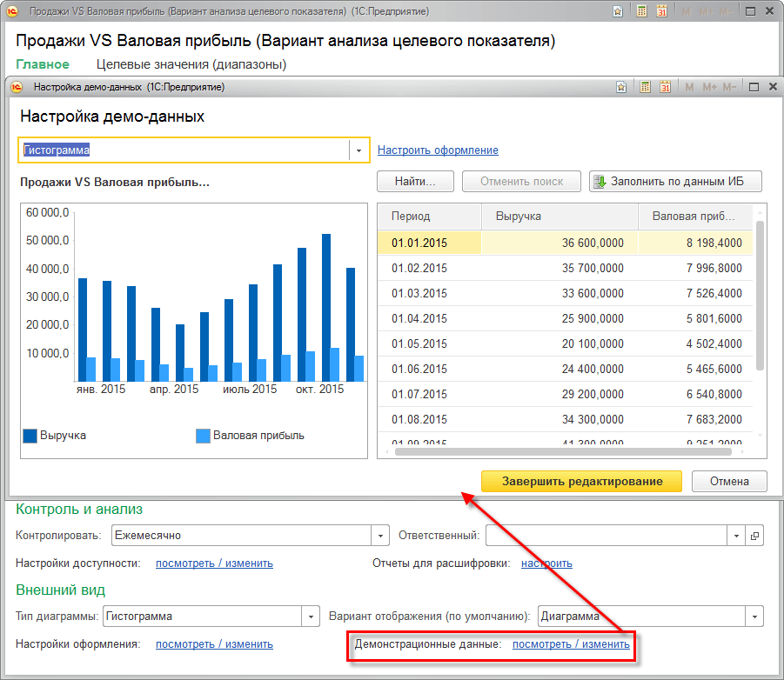Switch to Целевые значения (диапазоны) tab
This screenshot has width=784, height=680.
click(191, 64)
